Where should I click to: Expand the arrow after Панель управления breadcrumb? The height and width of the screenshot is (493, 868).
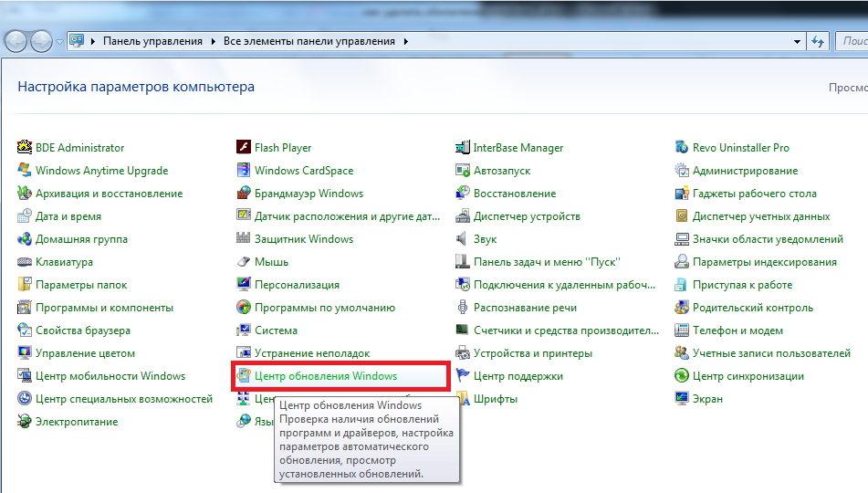[x=214, y=42]
